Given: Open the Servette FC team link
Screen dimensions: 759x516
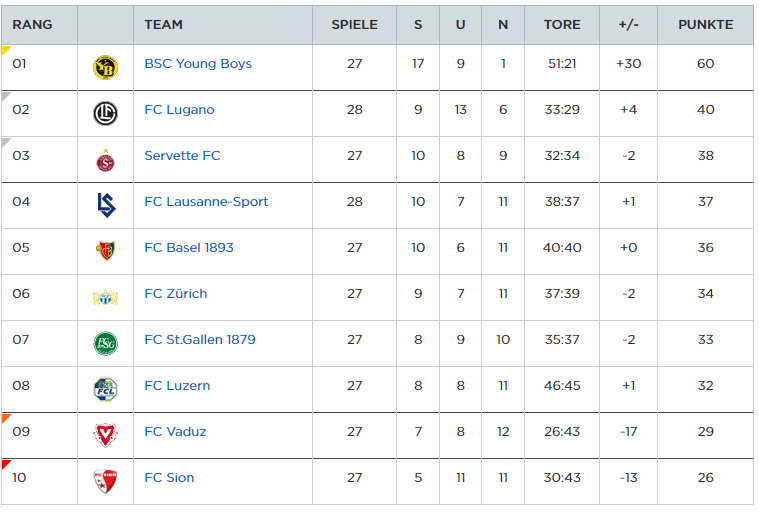Looking at the screenshot, I should tap(182, 155).
